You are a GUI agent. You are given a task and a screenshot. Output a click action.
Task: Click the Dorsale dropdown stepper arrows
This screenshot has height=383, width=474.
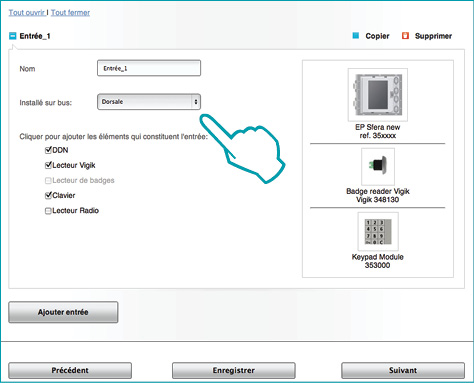(196, 102)
